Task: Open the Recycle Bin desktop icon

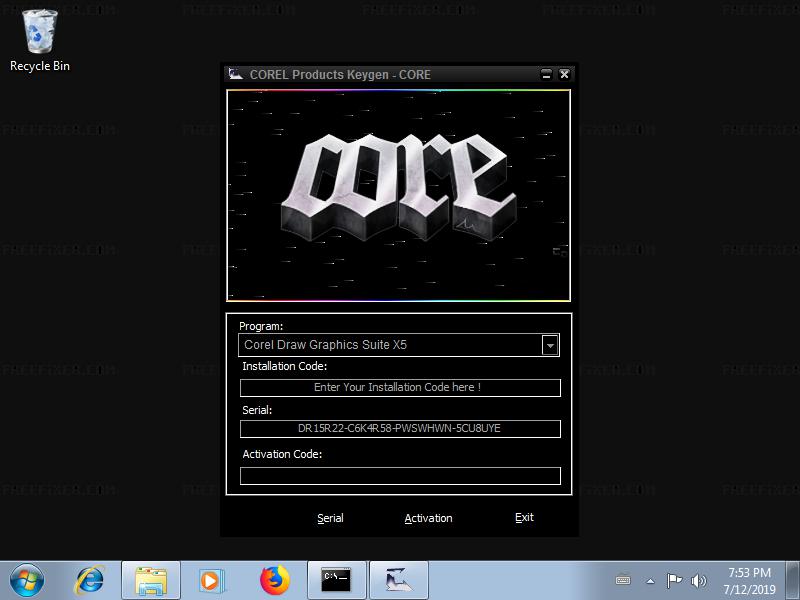Action: pyautogui.click(x=40, y=41)
